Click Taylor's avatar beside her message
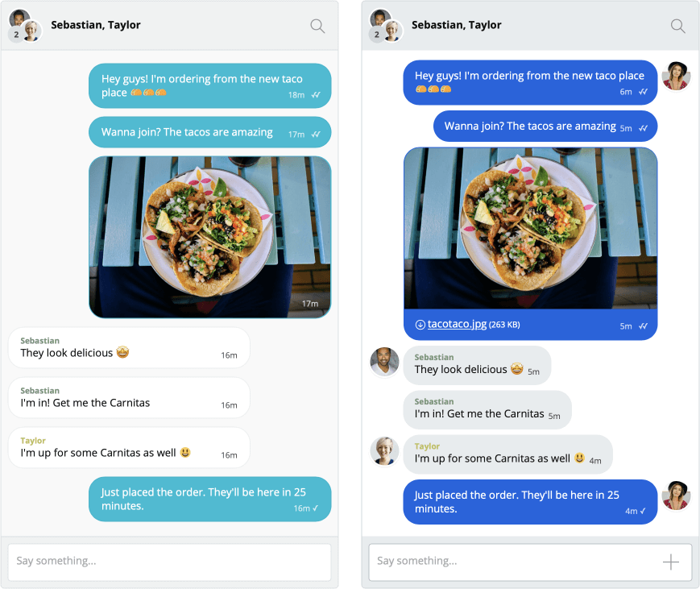The image size is (700, 589). (x=384, y=451)
